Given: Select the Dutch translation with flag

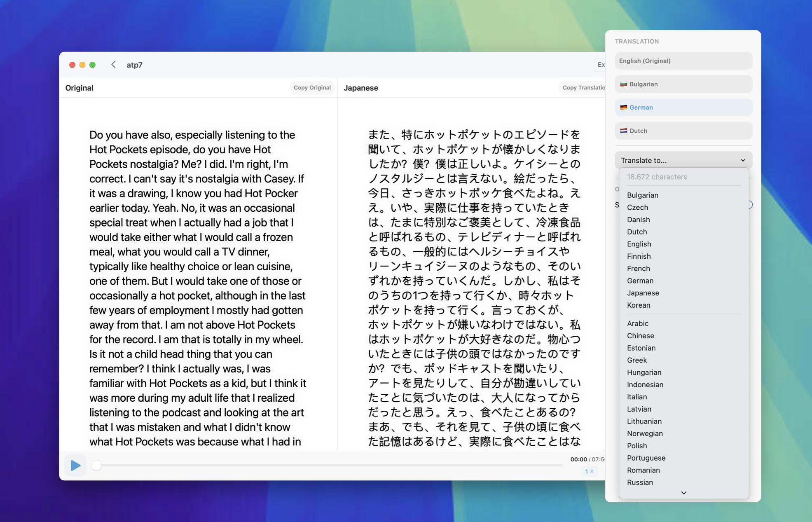Looking at the screenshot, I should [x=683, y=131].
